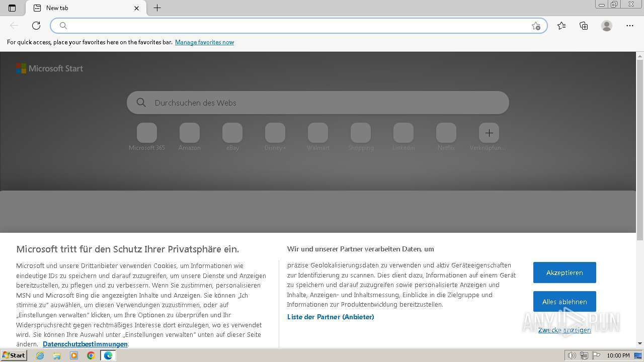Open the Action Center flag tray icon

pyautogui.click(x=596, y=355)
